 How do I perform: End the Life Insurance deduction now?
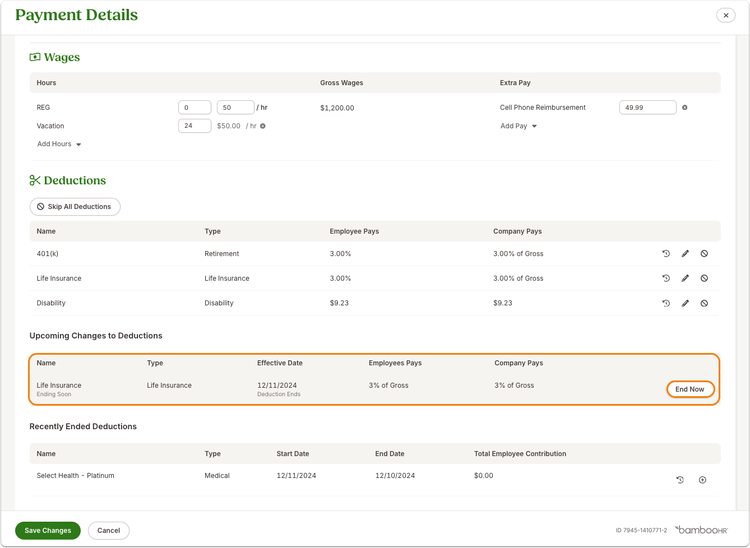(x=690, y=389)
